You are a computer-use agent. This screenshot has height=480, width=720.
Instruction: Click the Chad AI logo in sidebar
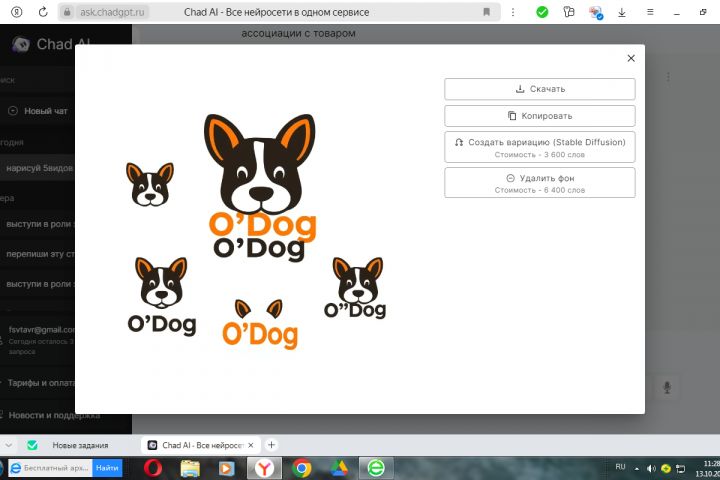tap(44, 44)
